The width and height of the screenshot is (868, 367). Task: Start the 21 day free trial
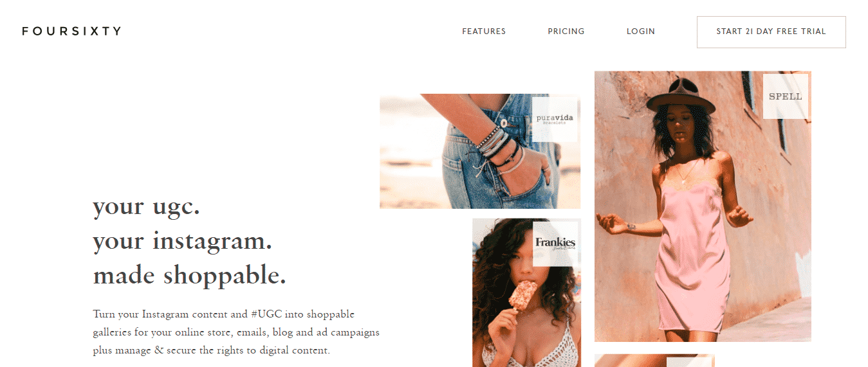coord(771,32)
